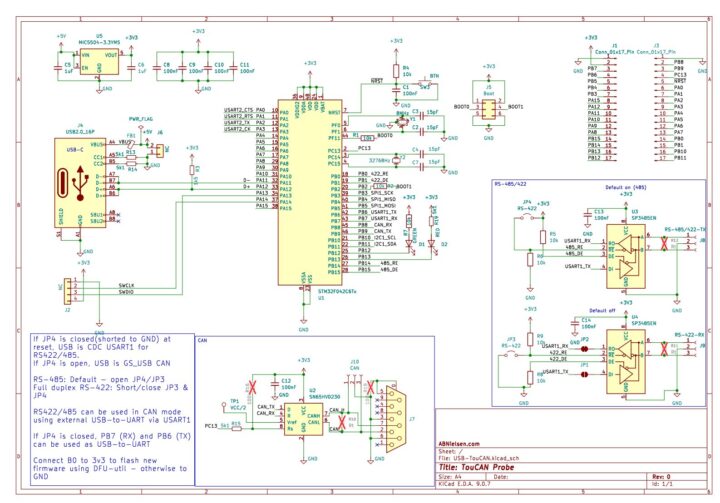Select the U4 SP3485EN transceiver symbol

[625, 362]
